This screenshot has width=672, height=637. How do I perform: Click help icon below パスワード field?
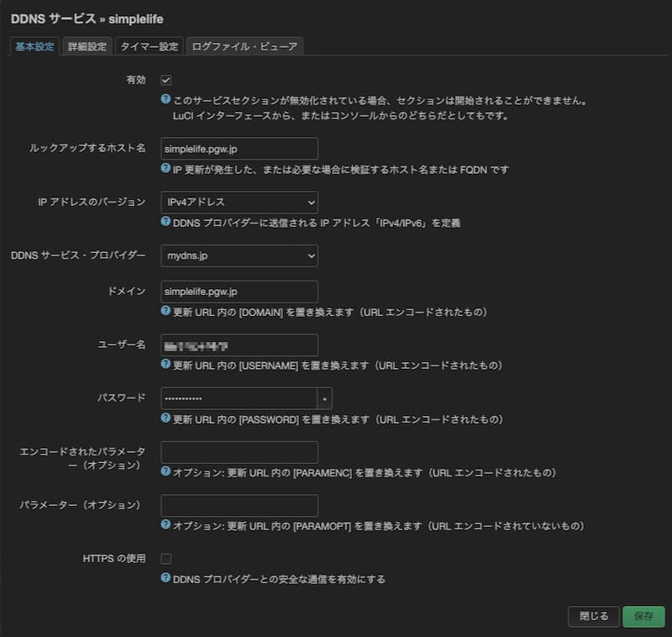165,419
